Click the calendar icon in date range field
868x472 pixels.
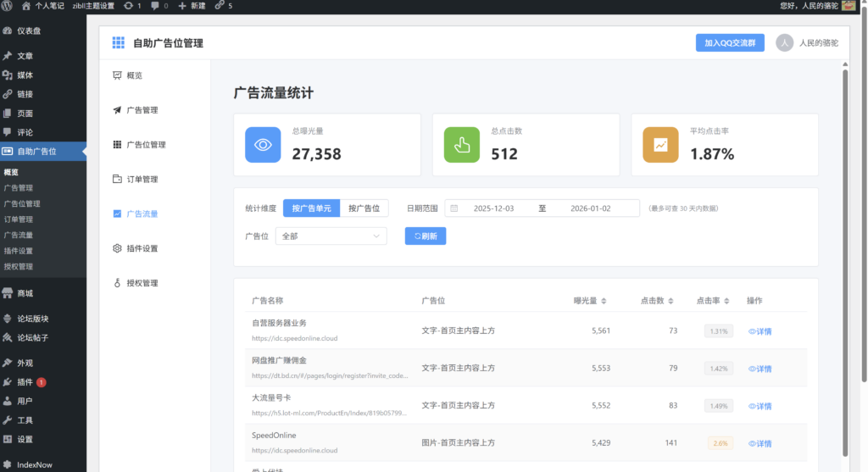[x=454, y=208]
